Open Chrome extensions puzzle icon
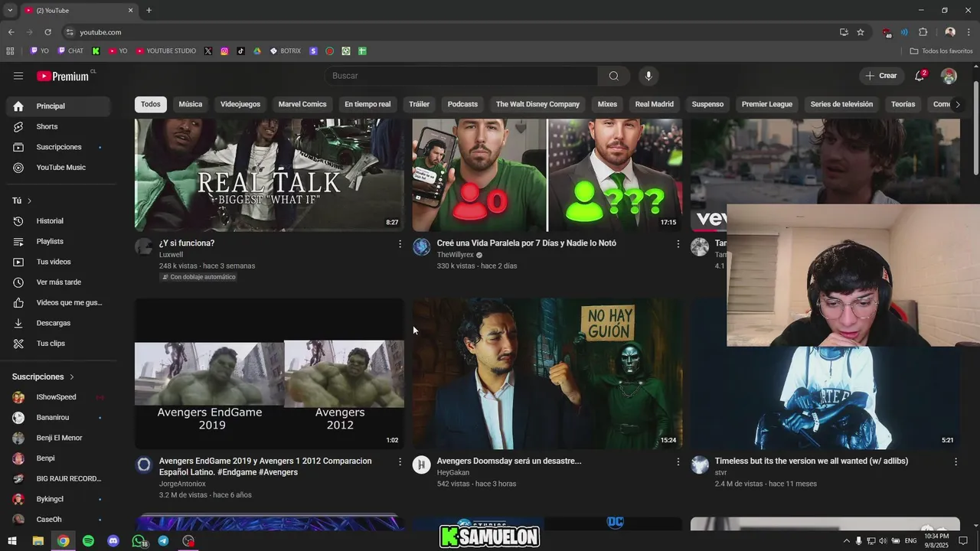Viewport: 980px width, 551px height. pos(923,32)
